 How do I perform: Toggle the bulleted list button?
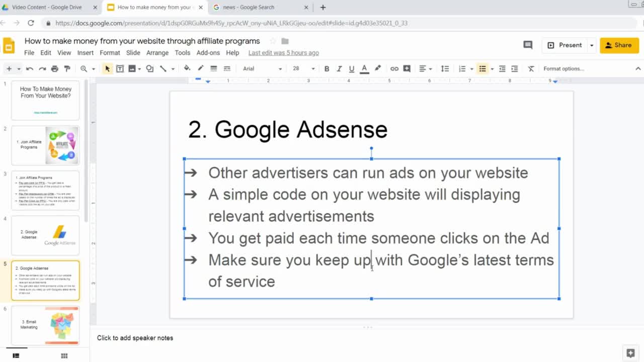[482, 69]
